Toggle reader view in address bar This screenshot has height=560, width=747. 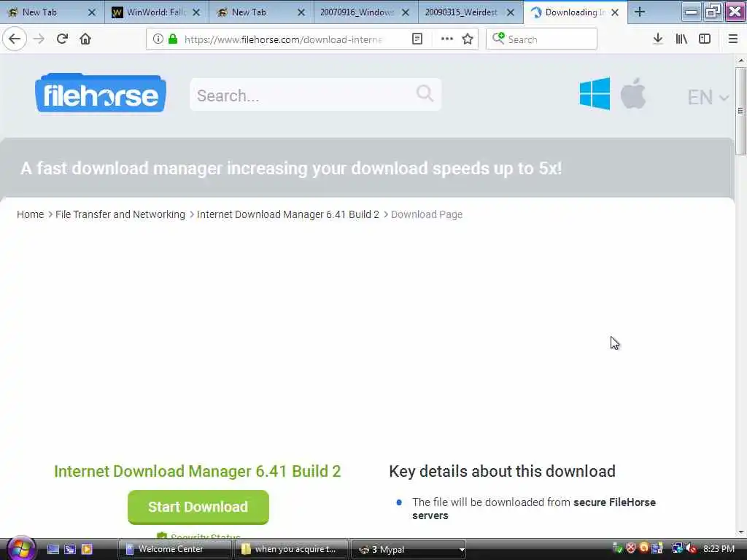417,39
